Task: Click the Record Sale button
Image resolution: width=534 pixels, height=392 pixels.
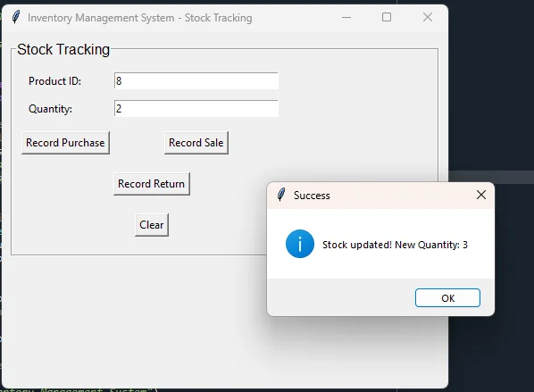Action: click(x=196, y=143)
